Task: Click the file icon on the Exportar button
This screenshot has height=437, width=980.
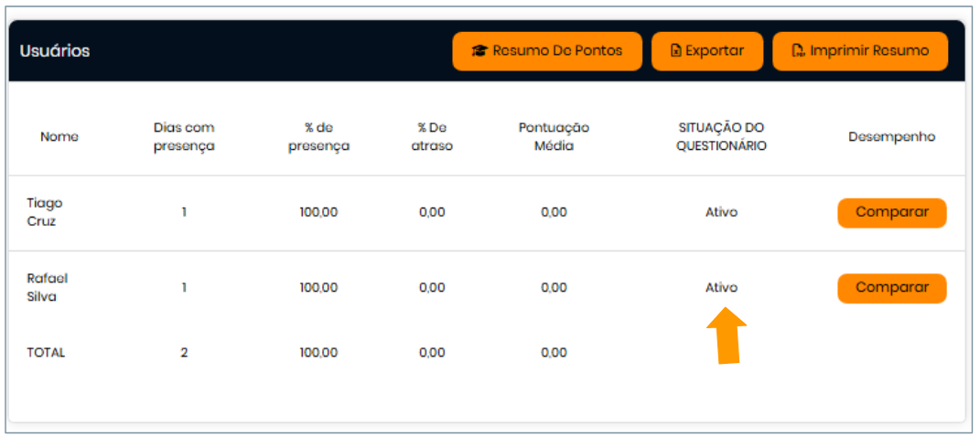Action: coord(676,51)
